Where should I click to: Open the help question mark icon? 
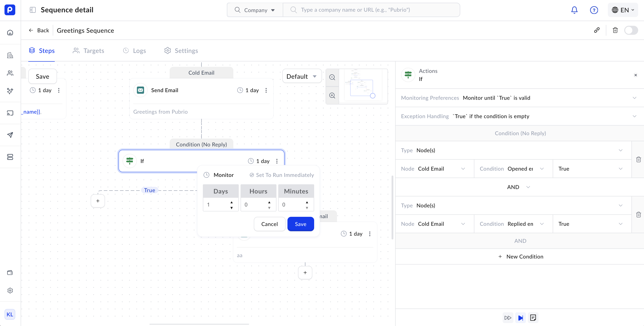594,10
